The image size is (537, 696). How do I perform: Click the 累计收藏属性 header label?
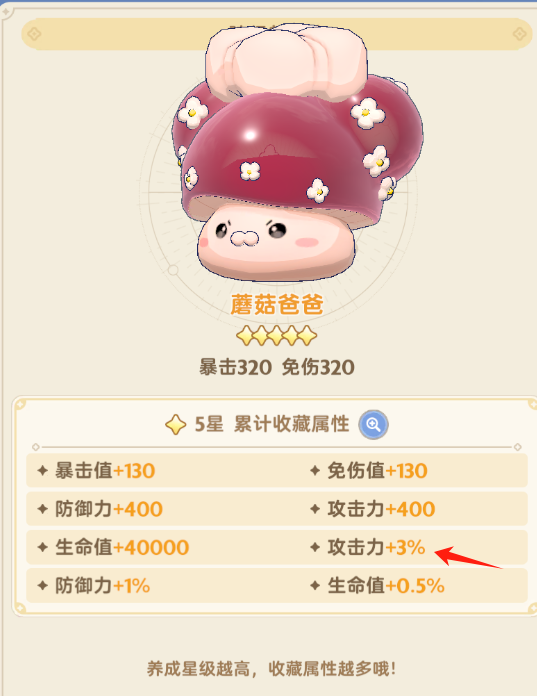[x=292, y=424]
